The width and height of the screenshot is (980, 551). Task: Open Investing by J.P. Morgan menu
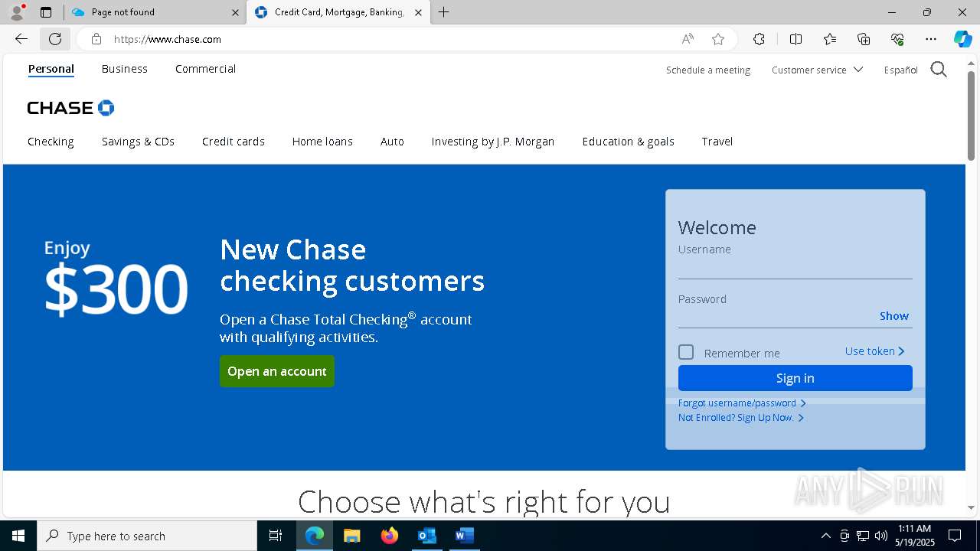493,142
